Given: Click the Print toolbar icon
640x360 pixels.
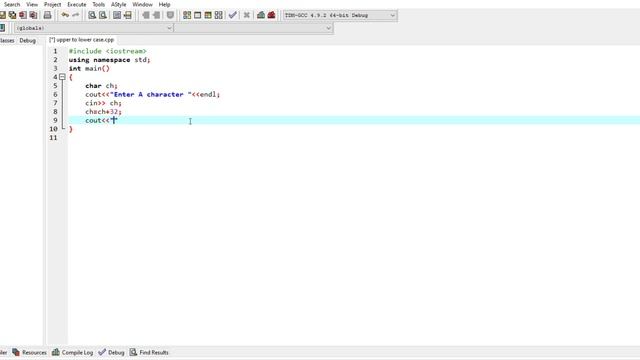Looking at the screenshot, I should click(47, 15).
